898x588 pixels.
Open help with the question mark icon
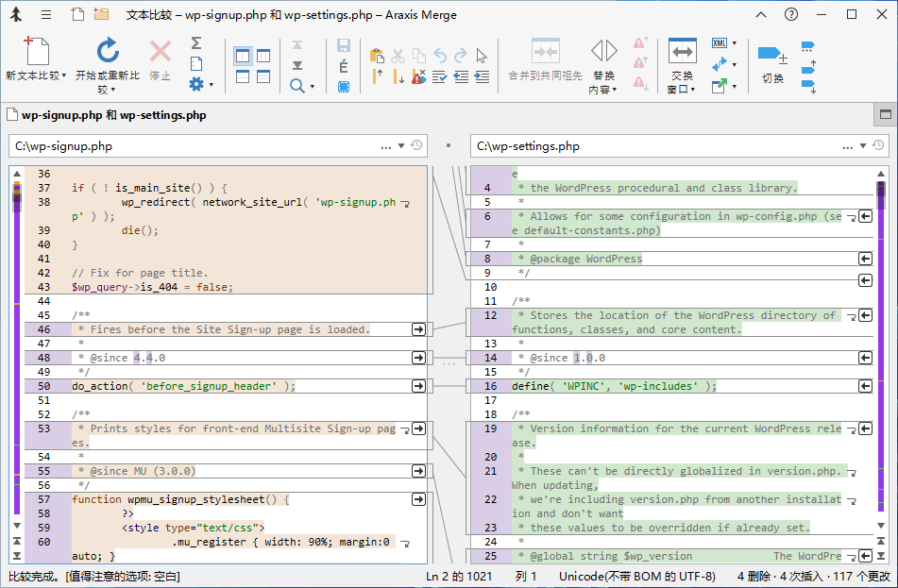791,14
